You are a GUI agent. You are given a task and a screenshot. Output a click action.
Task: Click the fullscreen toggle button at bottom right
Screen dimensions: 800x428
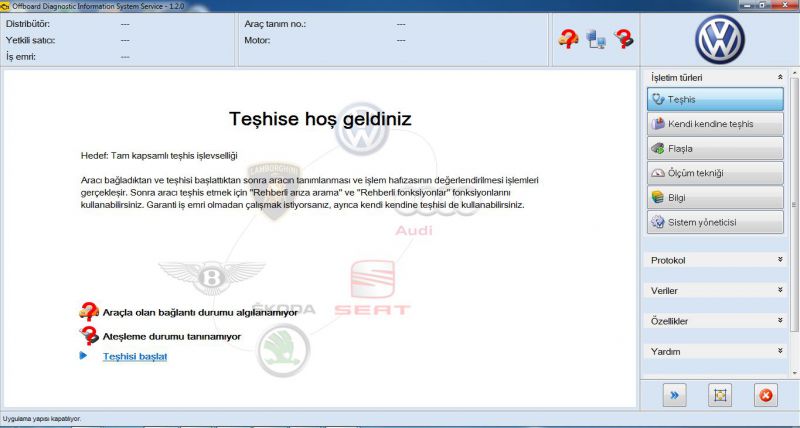click(x=720, y=395)
